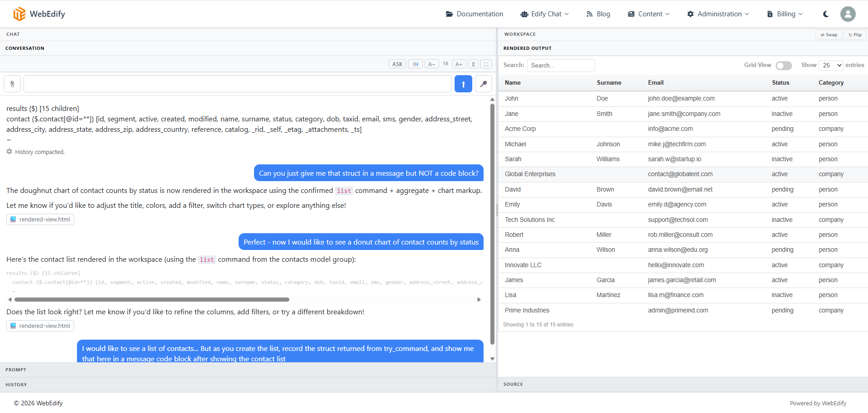Viewport: 868px width, 413px height.
Task: Expand the Billing menu
Action: click(785, 14)
